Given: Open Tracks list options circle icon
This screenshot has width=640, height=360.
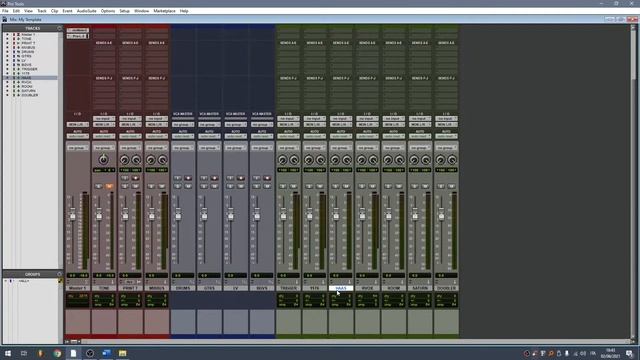Looking at the screenshot, I should (59, 28).
